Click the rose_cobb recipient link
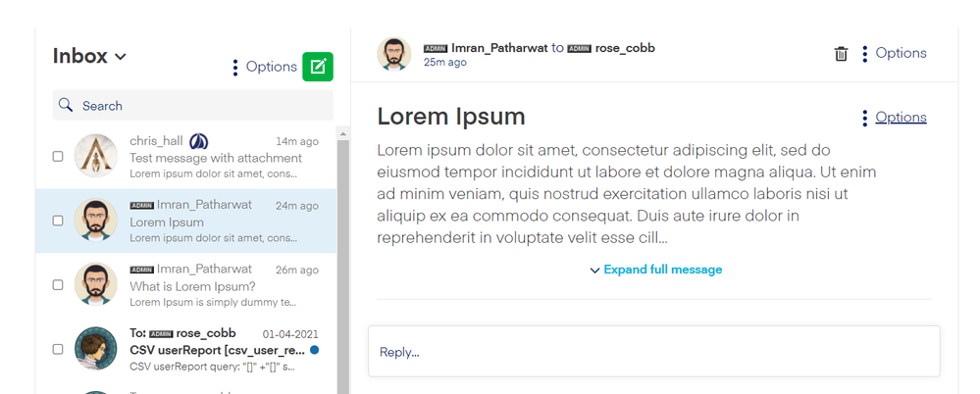The image size is (980, 394). pyautogui.click(x=624, y=48)
